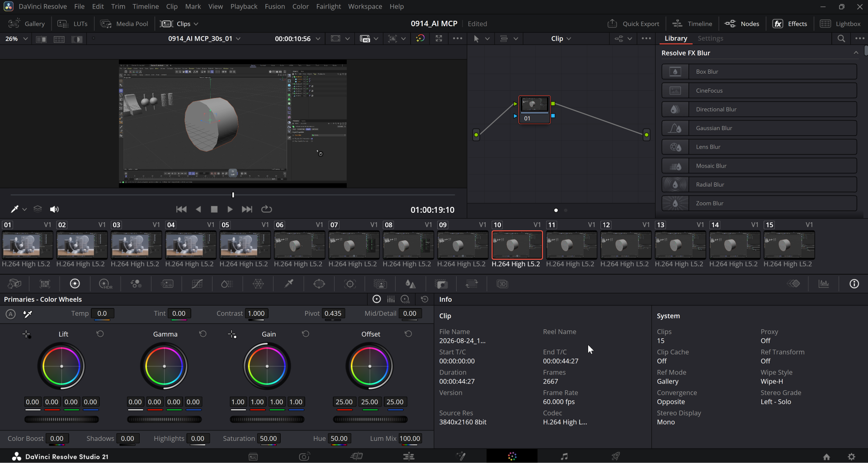Toggle auto balance A button
The image size is (868, 463).
tap(10, 314)
